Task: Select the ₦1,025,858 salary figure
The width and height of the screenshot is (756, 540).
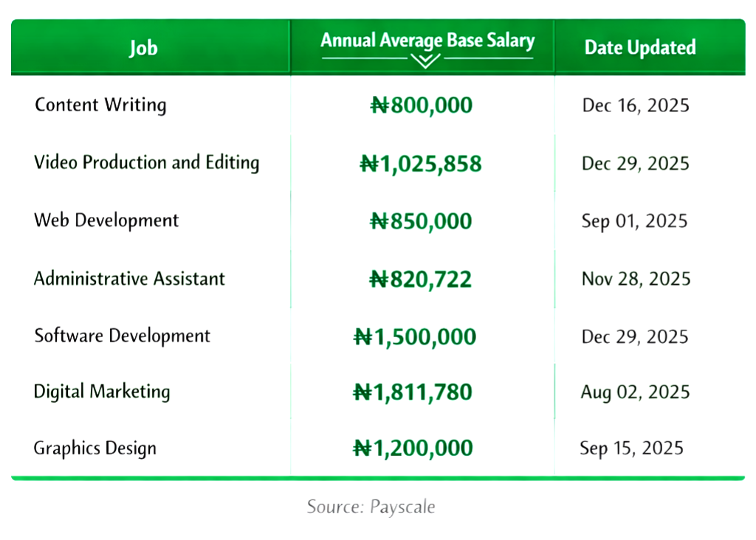Action: tap(420, 163)
